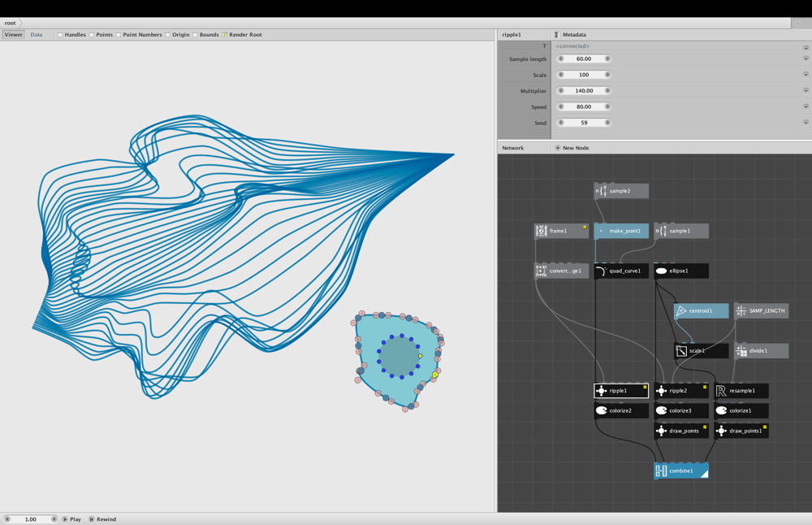The width and height of the screenshot is (812, 525).
Task: Open the Seed parameter options arrow
Action: (x=806, y=122)
